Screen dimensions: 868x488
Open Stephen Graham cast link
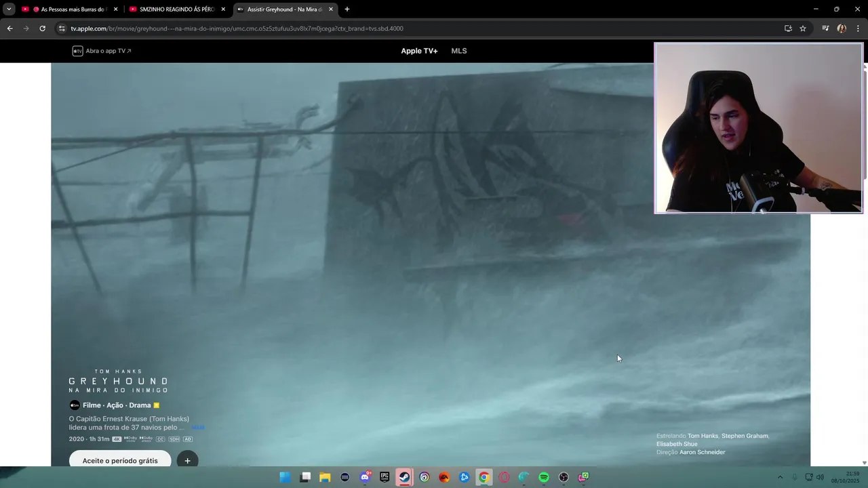[745, 436]
